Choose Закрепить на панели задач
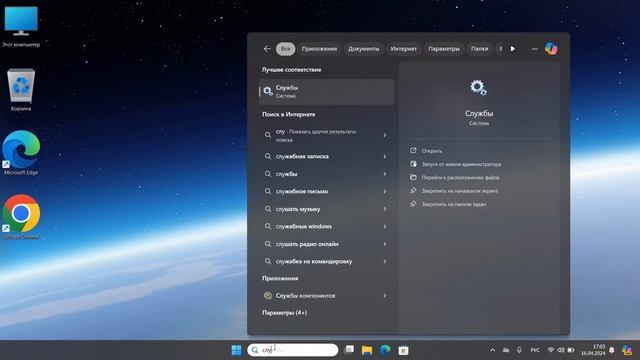Viewport: 640px width, 360px height. click(453, 204)
